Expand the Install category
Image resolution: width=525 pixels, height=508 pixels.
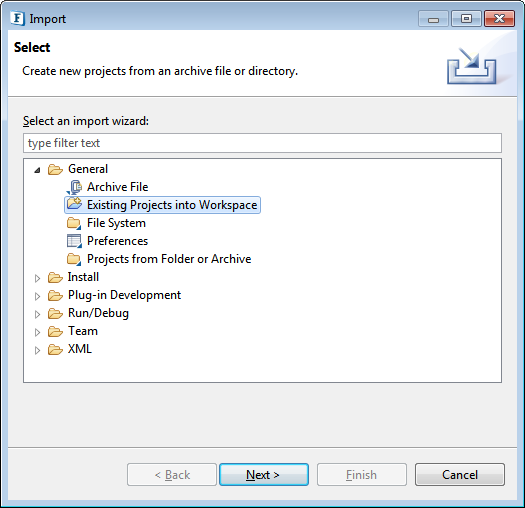[38, 278]
